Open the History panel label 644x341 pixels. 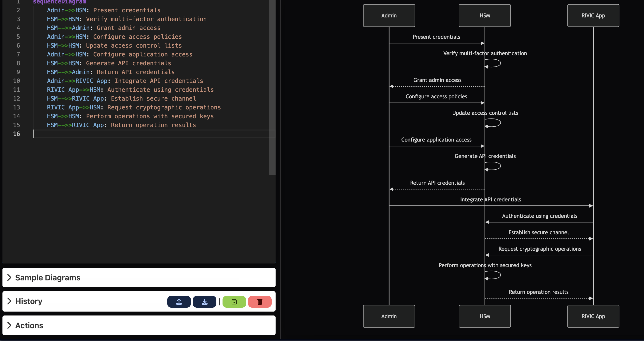click(x=29, y=301)
